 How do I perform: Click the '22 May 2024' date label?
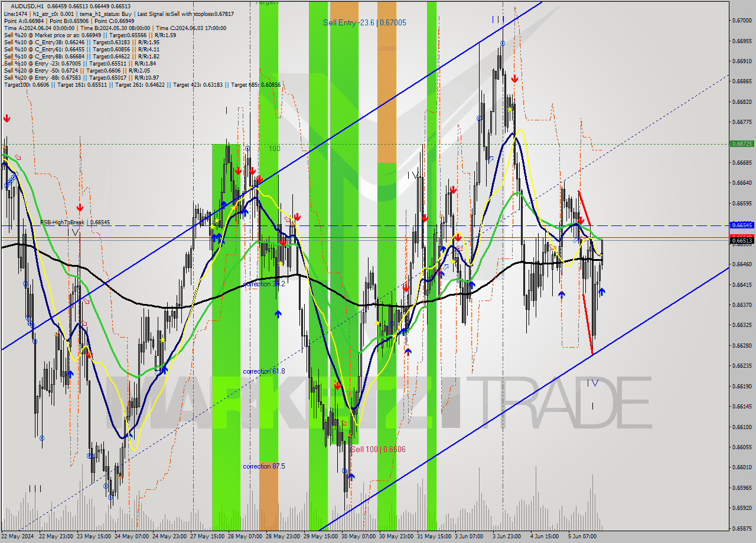click(x=18, y=537)
